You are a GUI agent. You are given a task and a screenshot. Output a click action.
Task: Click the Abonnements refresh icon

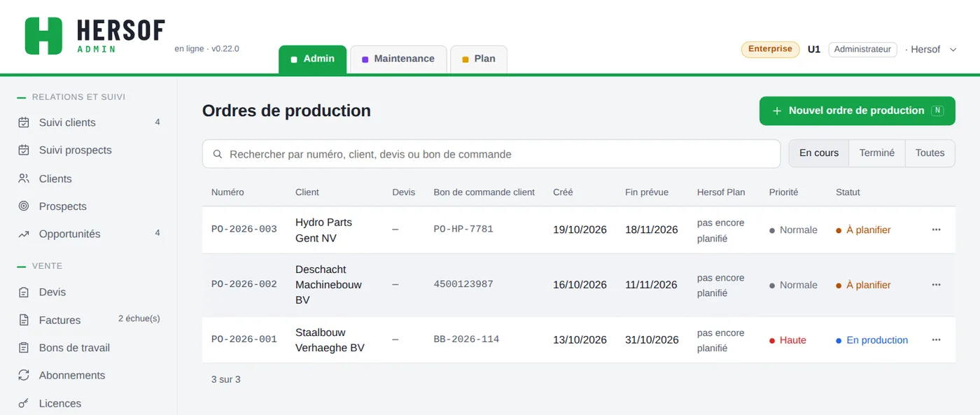click(x=24, y=375)
